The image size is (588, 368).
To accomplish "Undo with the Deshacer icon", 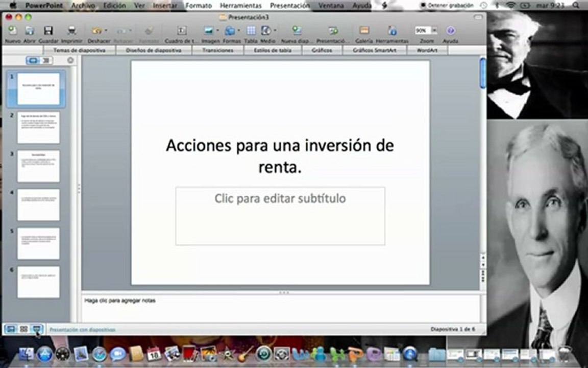I will 97,31.
